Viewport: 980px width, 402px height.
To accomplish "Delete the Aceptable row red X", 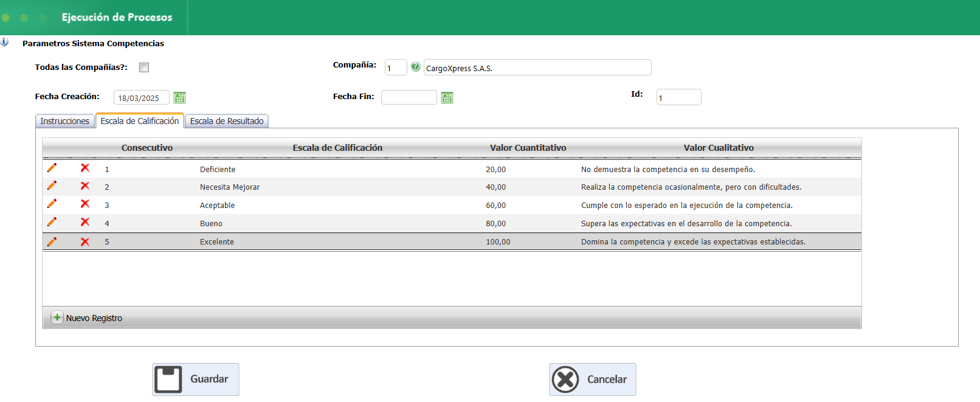I will pyautogui.click(x=85, y=204).
